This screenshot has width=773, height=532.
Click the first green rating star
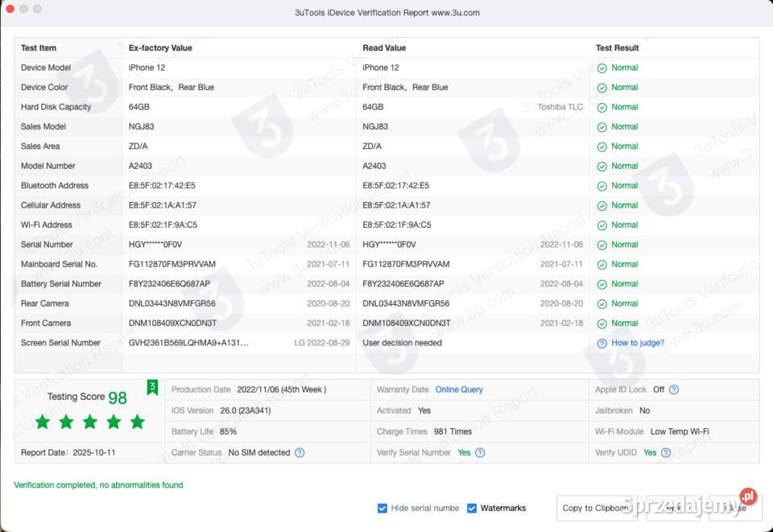(43, 422)
